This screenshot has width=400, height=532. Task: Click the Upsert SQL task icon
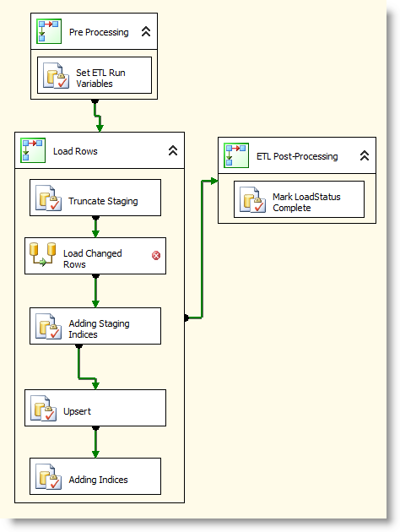pyautogui.click(x=43, y=408)
